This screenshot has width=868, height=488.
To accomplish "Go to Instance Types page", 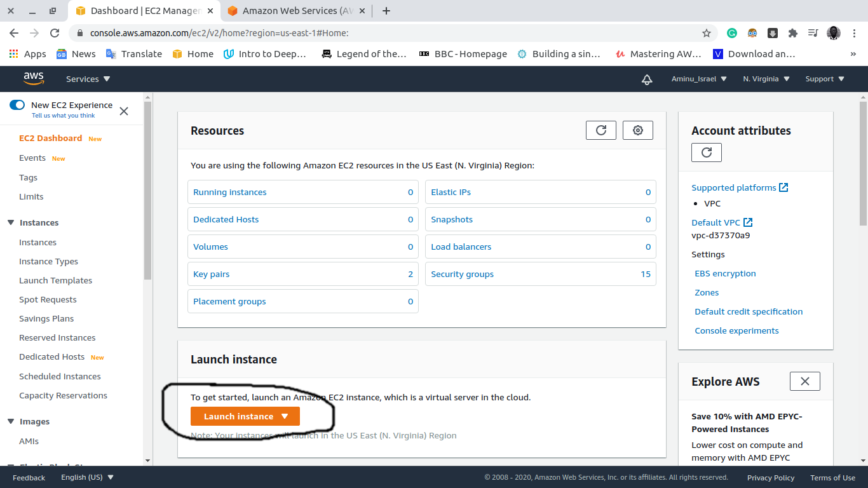I will [48, 261].
